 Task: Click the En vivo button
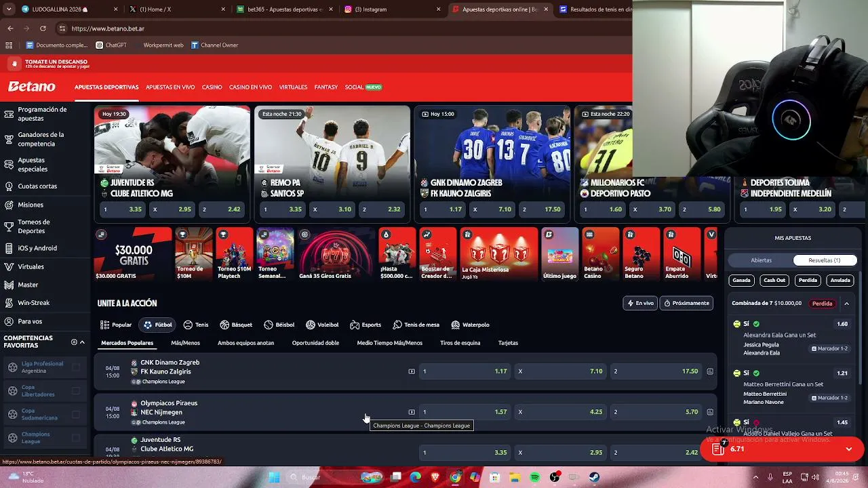tap(640, 303)
